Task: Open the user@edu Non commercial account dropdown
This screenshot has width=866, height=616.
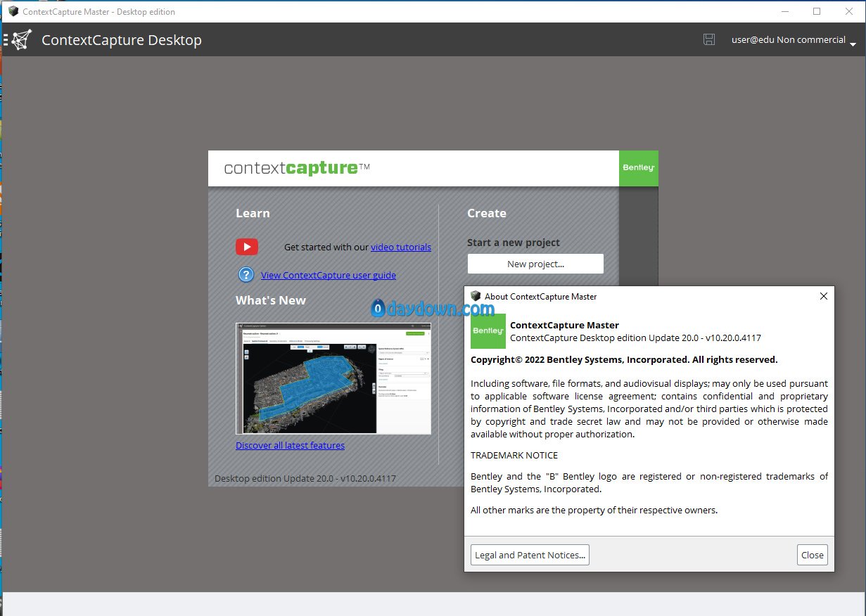Action: tap(794, 40)
